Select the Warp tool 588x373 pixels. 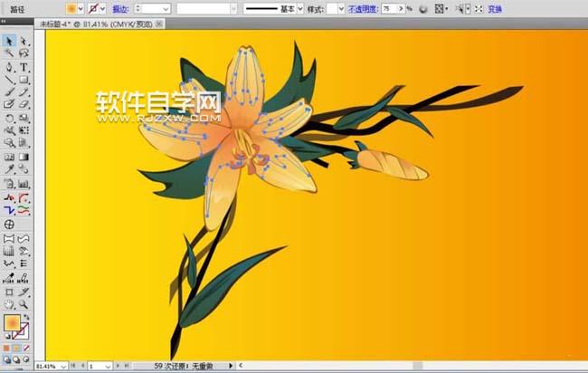coord(9,130)
